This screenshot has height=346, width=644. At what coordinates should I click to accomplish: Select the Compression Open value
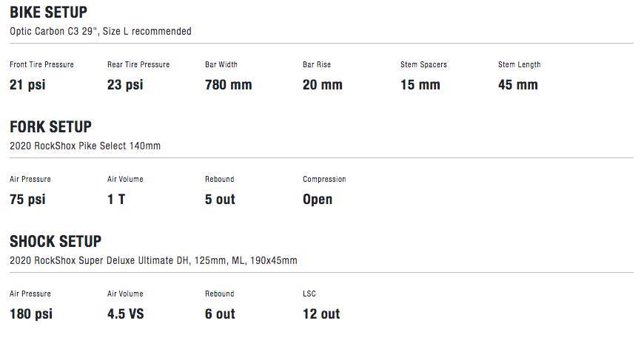click(318, 199)
